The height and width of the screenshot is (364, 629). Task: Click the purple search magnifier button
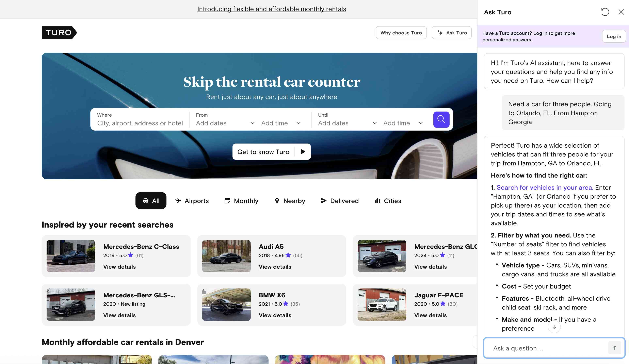(441, 119)
